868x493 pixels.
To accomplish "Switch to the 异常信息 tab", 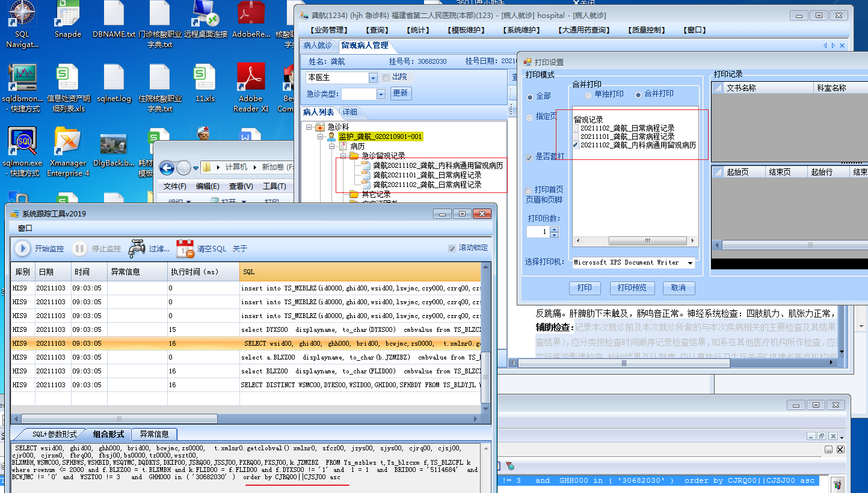I will [x=154, y=434].
